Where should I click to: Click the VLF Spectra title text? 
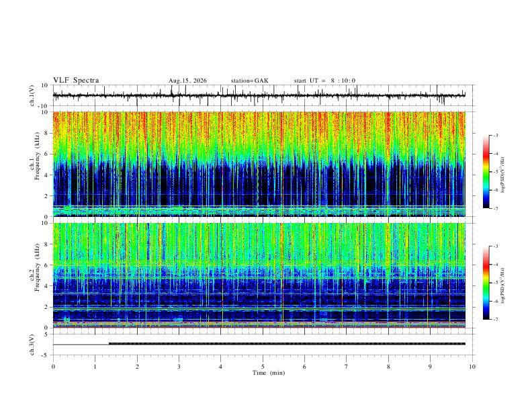point(76,81)
